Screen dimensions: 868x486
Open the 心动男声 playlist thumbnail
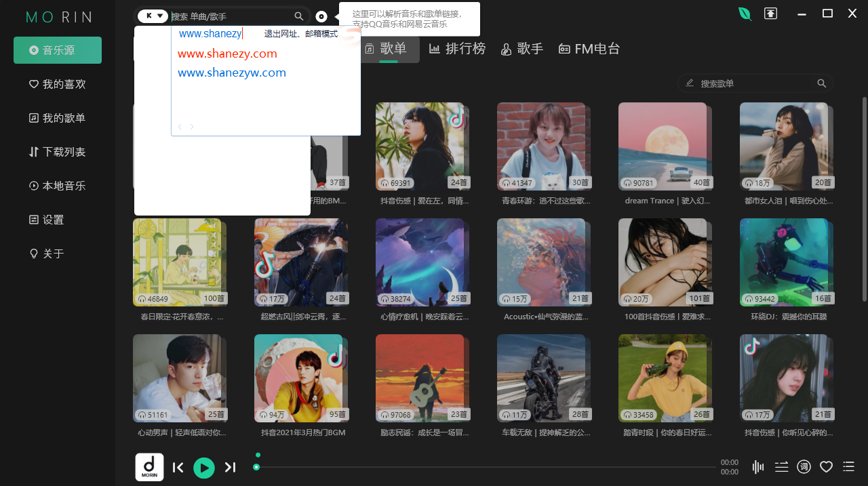(x=180, y=378)
